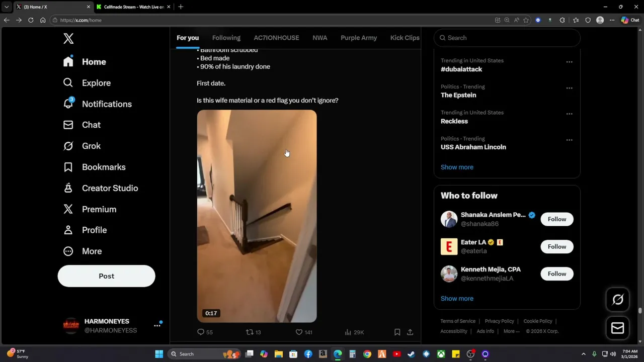Switch to the NWA tab
The height and width of the screenshot is (362, 644).
click(319, 38)
